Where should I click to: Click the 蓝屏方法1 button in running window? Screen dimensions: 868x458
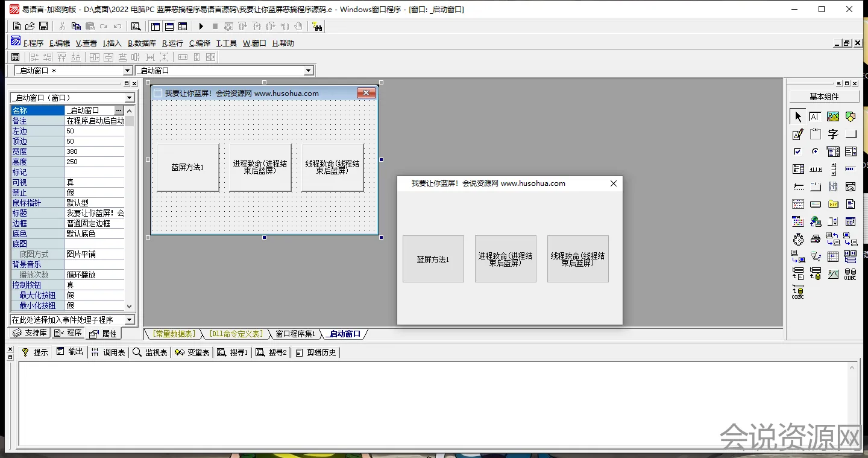click(433, 259)
